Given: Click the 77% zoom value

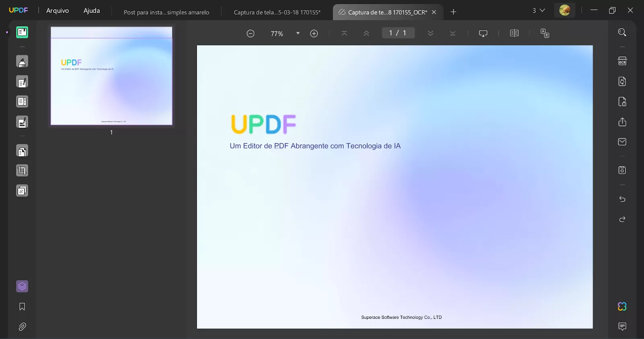Looking at the screenshot, I should click(x=277, y=34).
